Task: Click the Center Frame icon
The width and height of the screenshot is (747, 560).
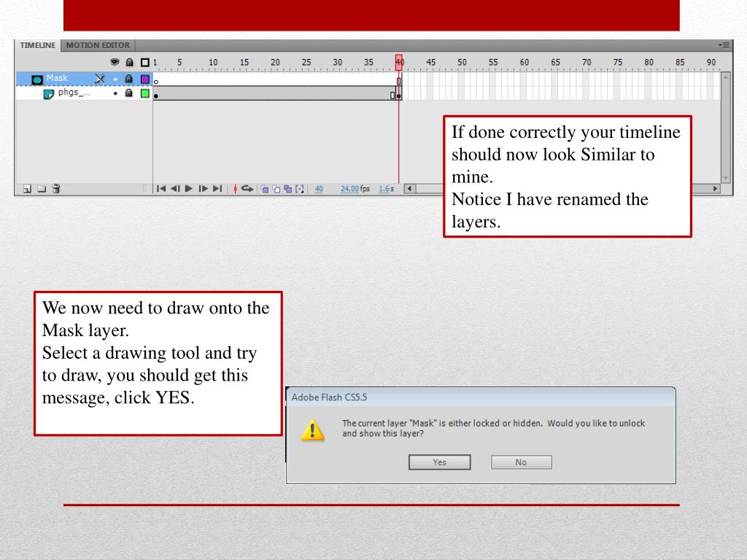Action: tap(235, 189)
